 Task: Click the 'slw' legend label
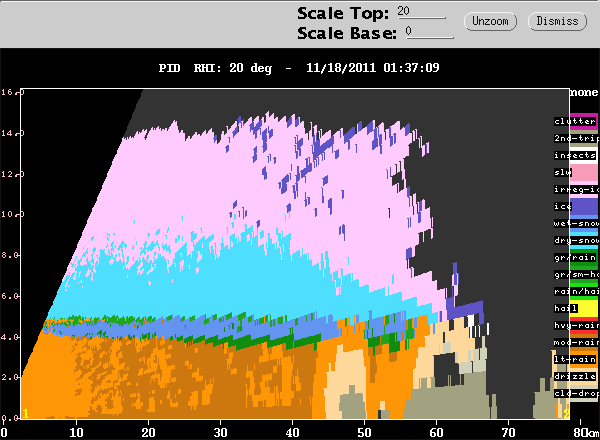tap(562, 172)
